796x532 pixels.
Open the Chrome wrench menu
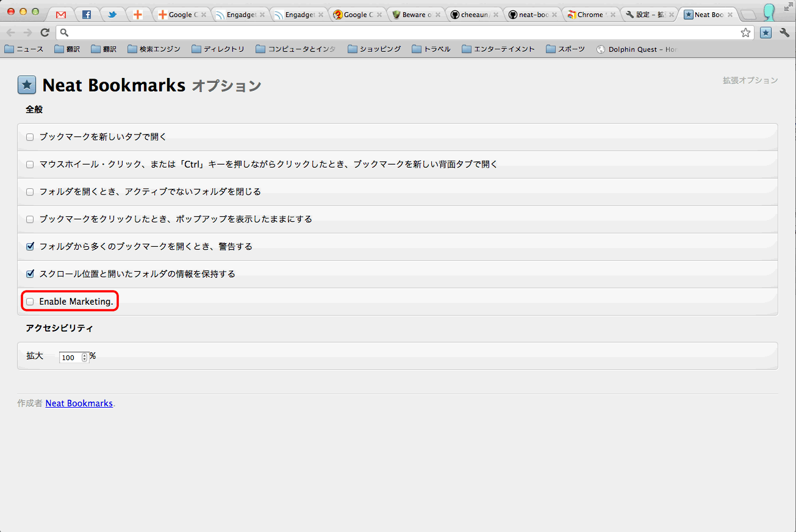click(x=785, y=32)
